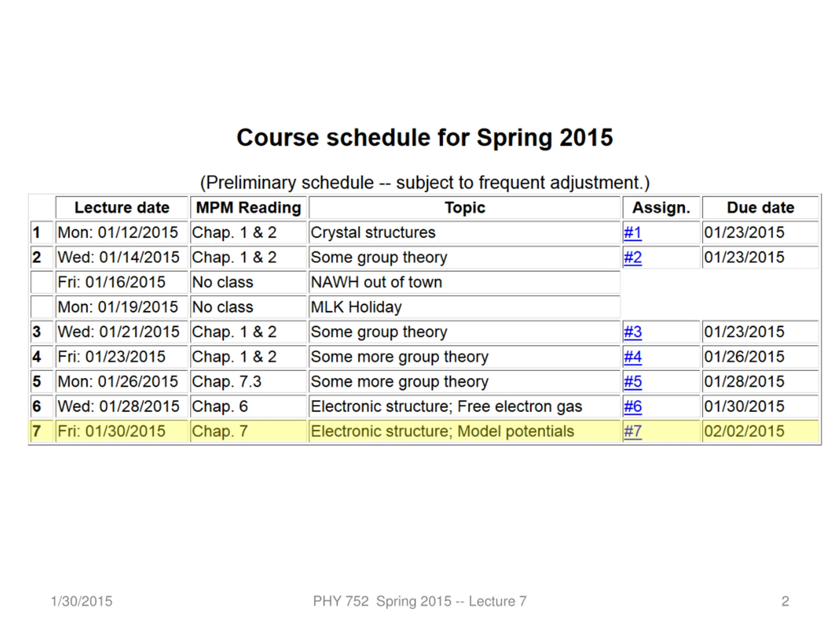Click the 02/02/2015 due date cell

760,431
